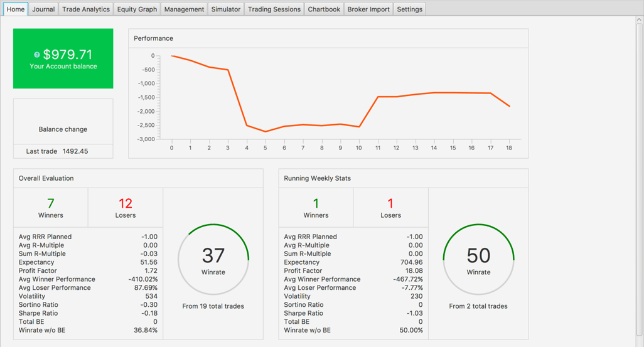Click the Last trade value 1492.45
The height and width of the screenshot is (347, 644).
(75, 151)
